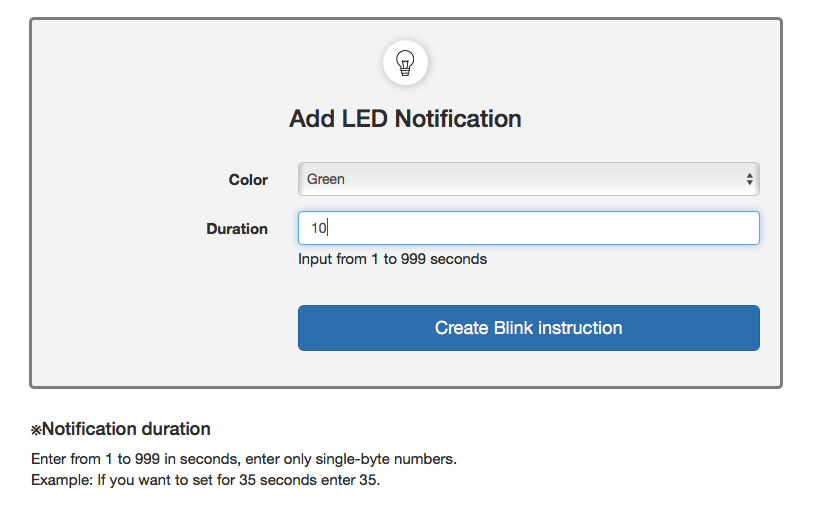Click the Color field label
The width and height of the screenshot is (813, 532).
pos(248,179)
